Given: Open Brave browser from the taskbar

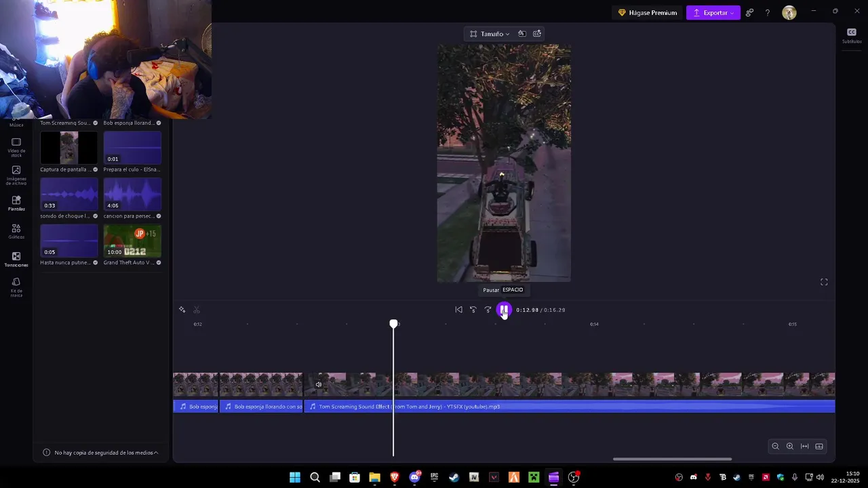Looking at the screenshot, I should pos(394,477).
